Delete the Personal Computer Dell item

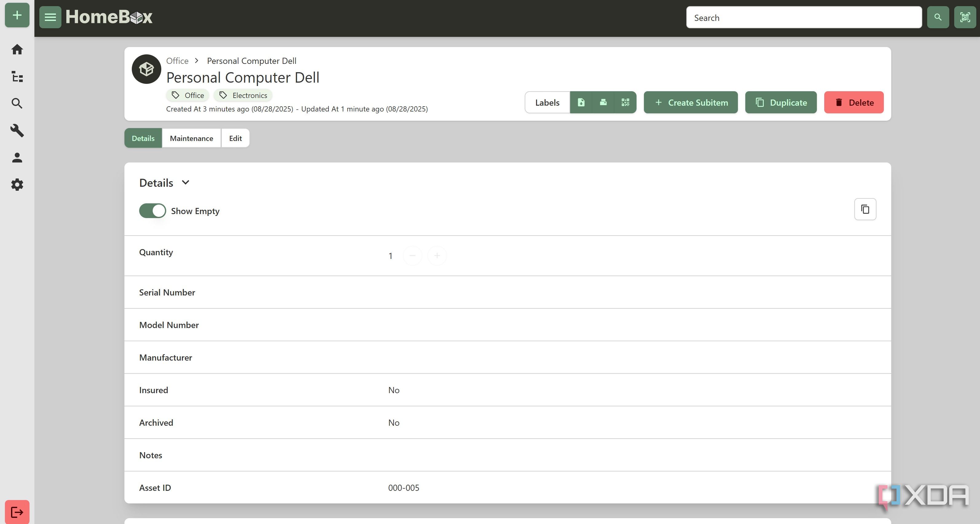(854, 102)
